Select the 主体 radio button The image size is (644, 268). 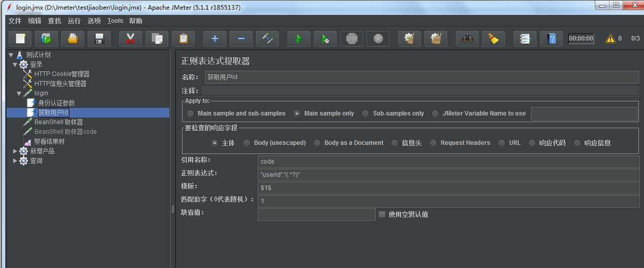click(x=214, y=143)
